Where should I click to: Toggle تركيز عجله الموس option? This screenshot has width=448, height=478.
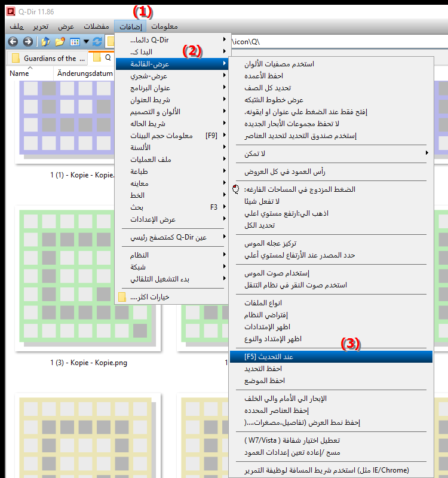[331, 243]
